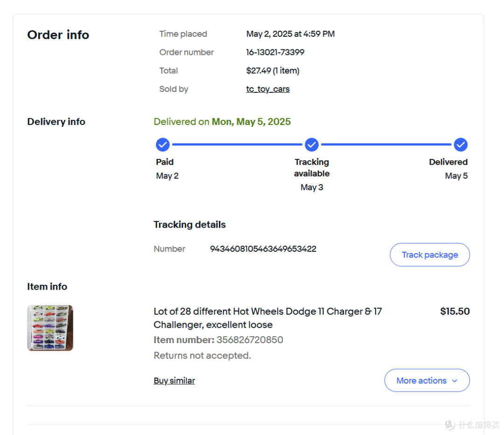Click the Track package button
Screen dimensions: 504x435
click(x=430, y=255)
